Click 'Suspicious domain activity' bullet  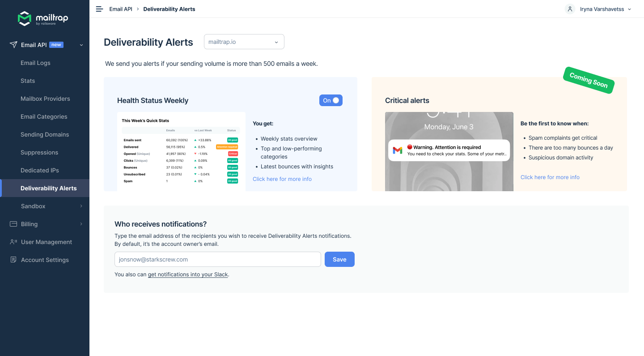561,158
